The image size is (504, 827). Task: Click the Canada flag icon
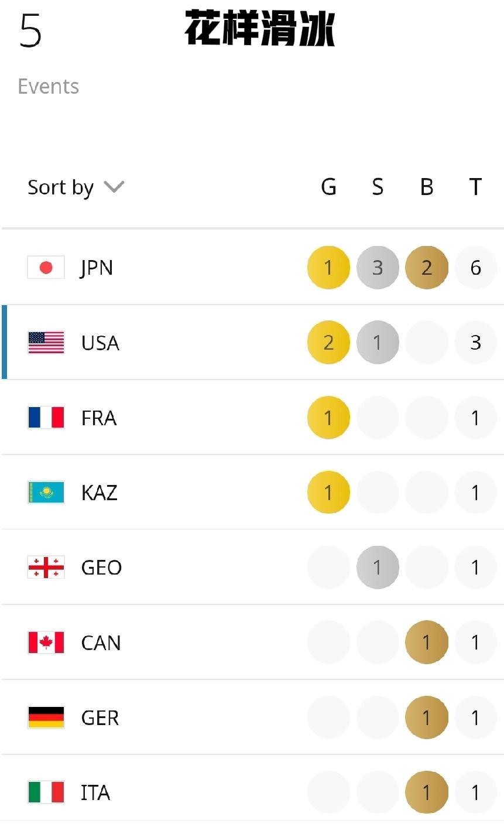(46, 643)
